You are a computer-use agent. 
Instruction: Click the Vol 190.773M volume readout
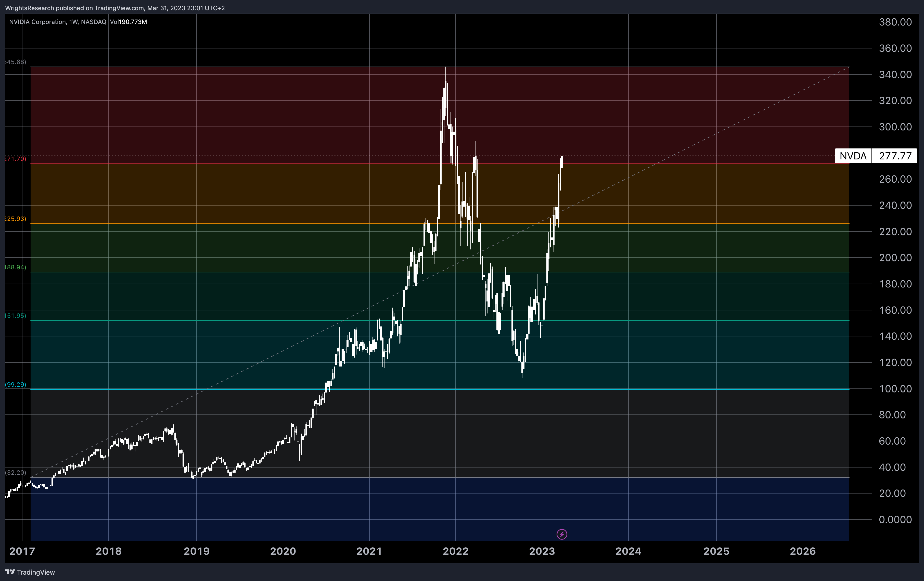tap(128, 22)
